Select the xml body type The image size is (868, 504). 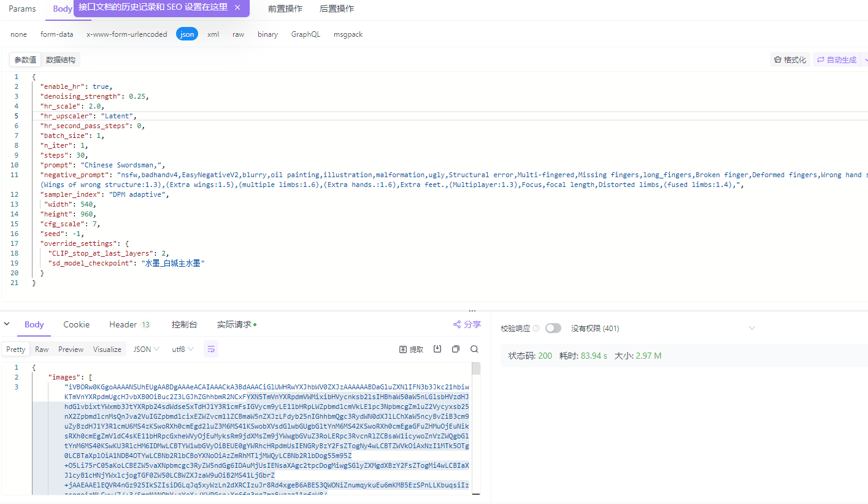coord(213,34)
